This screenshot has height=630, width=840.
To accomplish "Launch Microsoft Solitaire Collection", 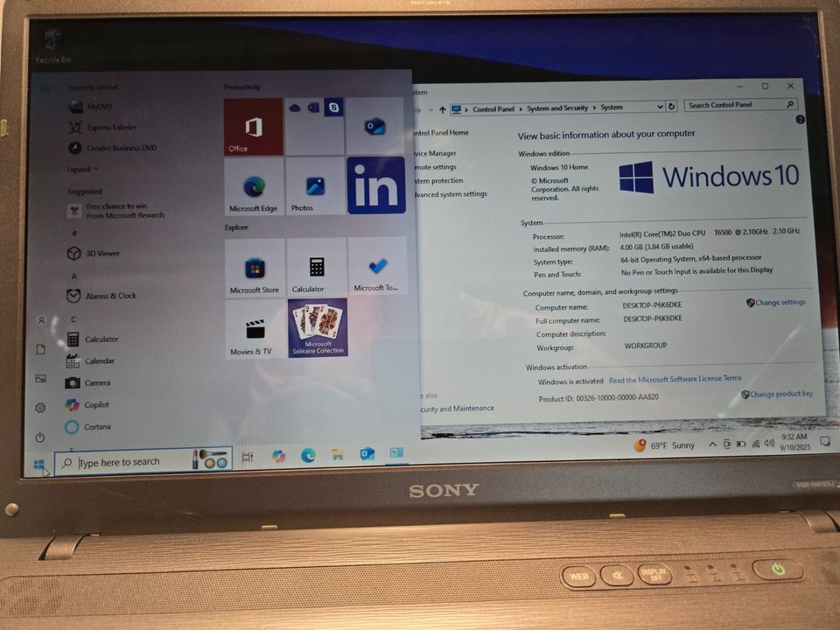I will (x=317, y=329).
